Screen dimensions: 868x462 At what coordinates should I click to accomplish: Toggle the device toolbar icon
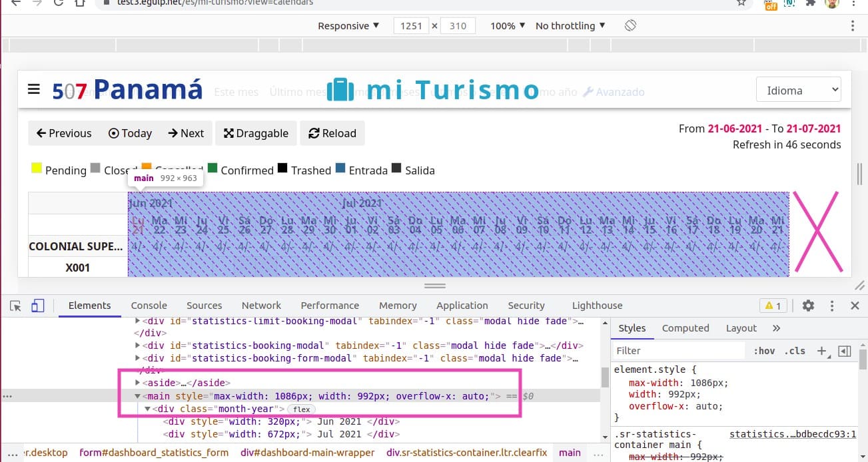[x=37, y=306]
